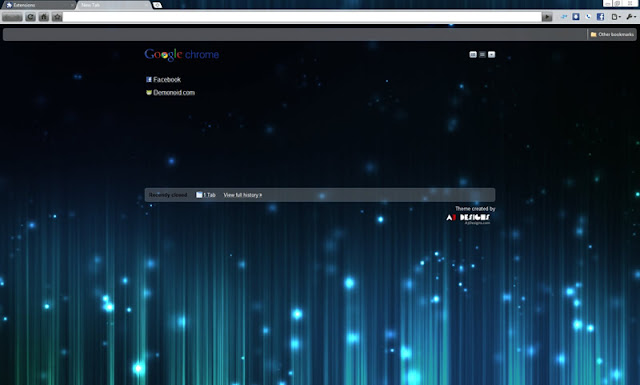The height and width of the screenshot is (385, 640).
Task: Switch to list view
Action: tap(482, 55)
